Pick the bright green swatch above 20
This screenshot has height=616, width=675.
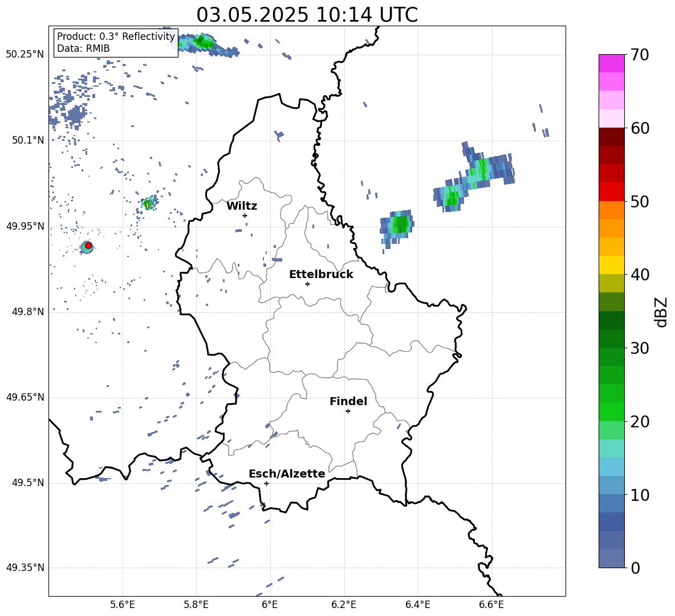(x=611, y=411)
